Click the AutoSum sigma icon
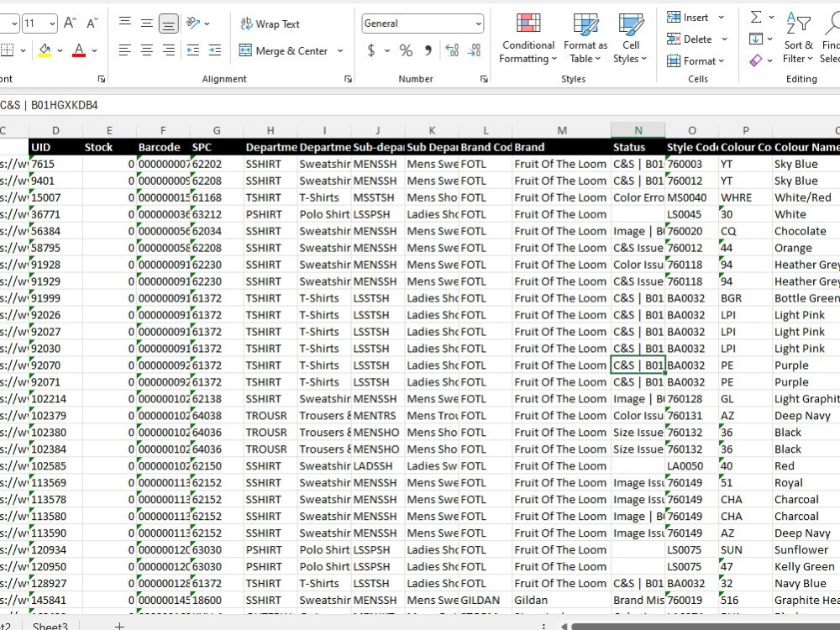 point(756,17)
